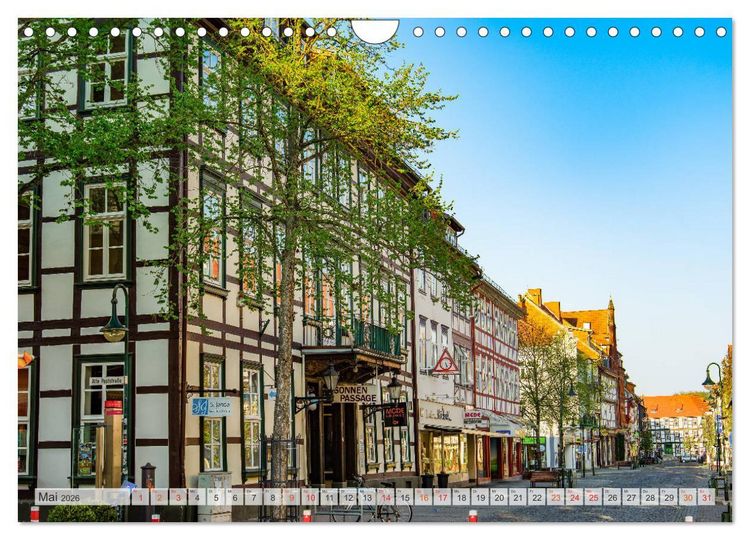Select day 28 in the calendar strip
Screen dimensions: 750x540
(650, 497)
